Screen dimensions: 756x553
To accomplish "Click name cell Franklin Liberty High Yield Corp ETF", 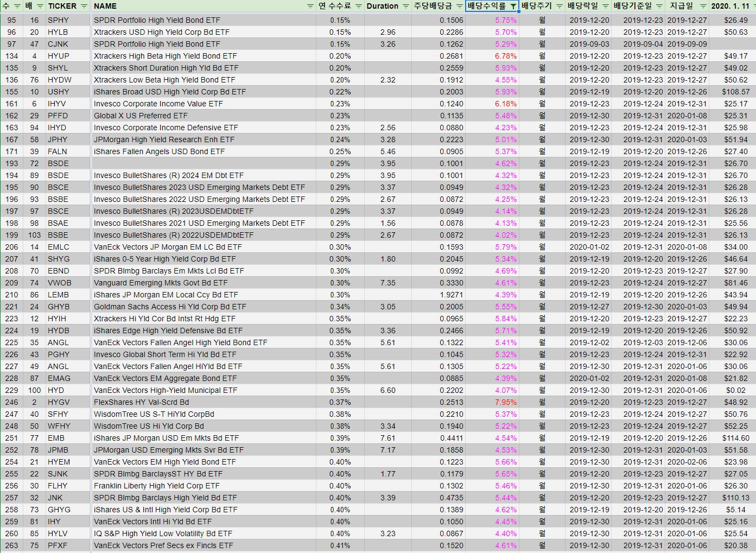I will [x=203, y=486].
